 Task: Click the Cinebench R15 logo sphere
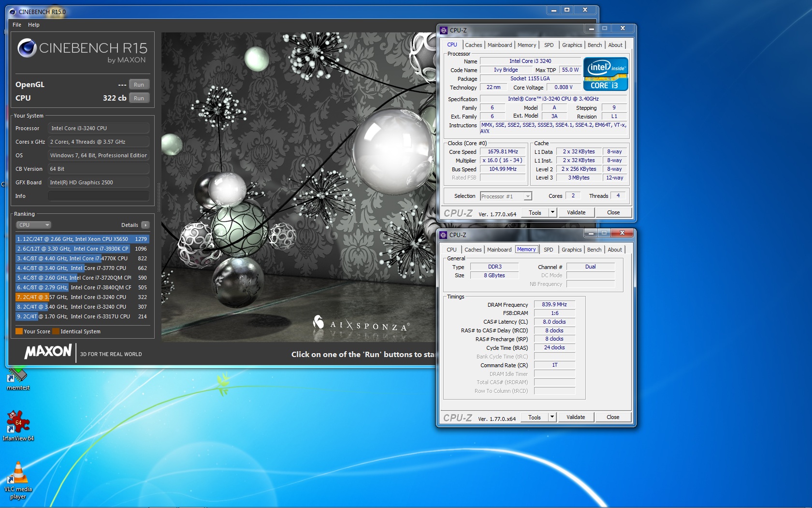coord(27,48)
